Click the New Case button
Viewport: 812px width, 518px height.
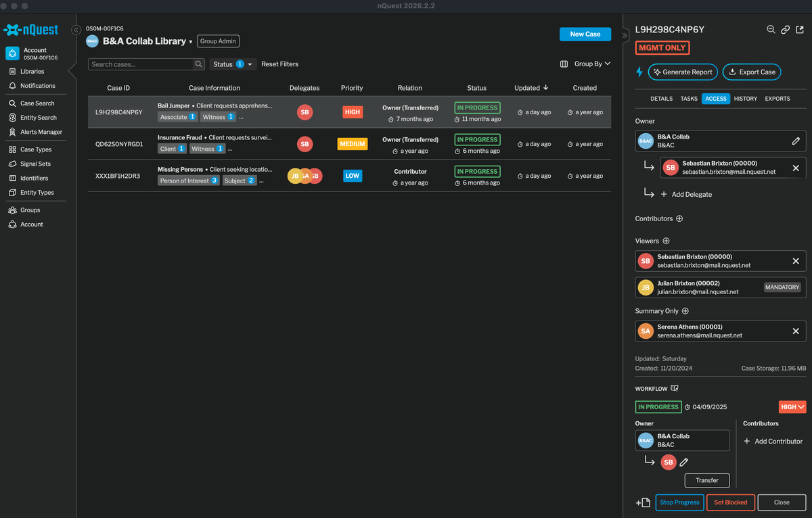585,34
